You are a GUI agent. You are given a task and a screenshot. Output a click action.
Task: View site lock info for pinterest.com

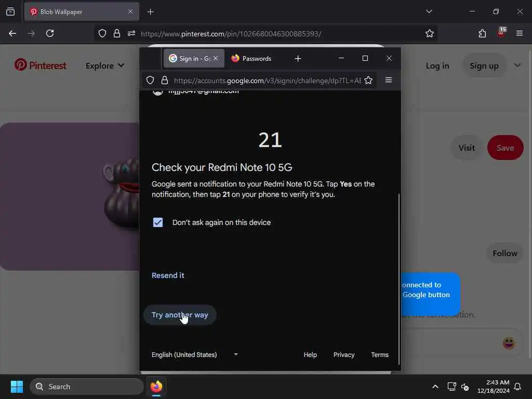[x=117, y=33]
